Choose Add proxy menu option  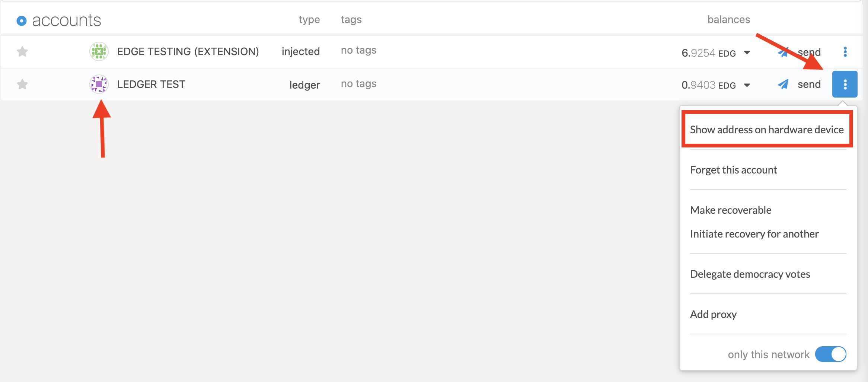click(x=713, y=314)
